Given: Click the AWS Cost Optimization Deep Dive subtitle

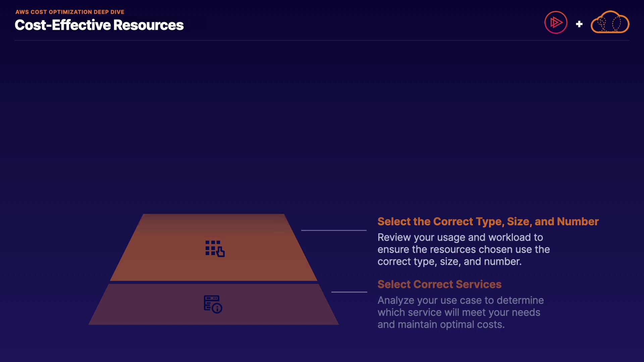Looking at the screenshot, I should coord(70,12).
